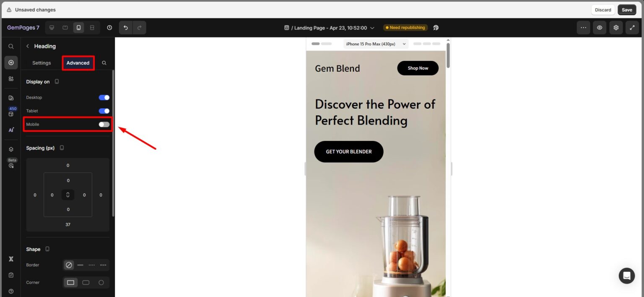Open the three-dots more options menu
The image size is (644, 297).
pos(583,28)
